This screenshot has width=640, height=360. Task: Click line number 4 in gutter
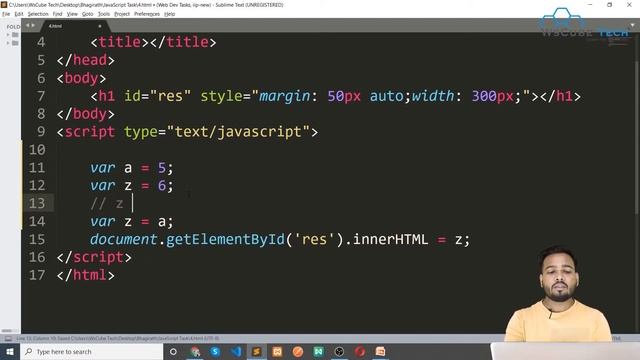pyautogui.click(x=41, y=42)
